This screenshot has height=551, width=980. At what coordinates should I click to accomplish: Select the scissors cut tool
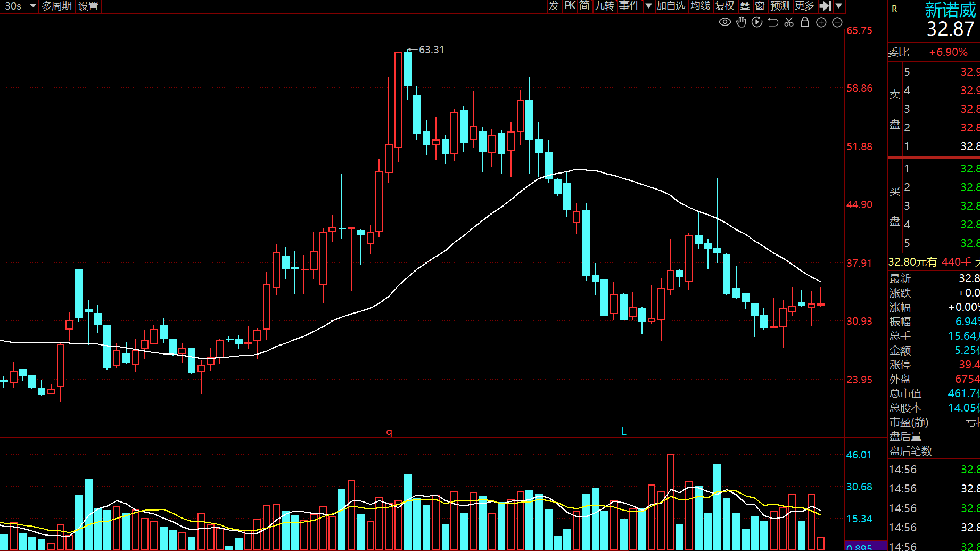coord(789,22)
